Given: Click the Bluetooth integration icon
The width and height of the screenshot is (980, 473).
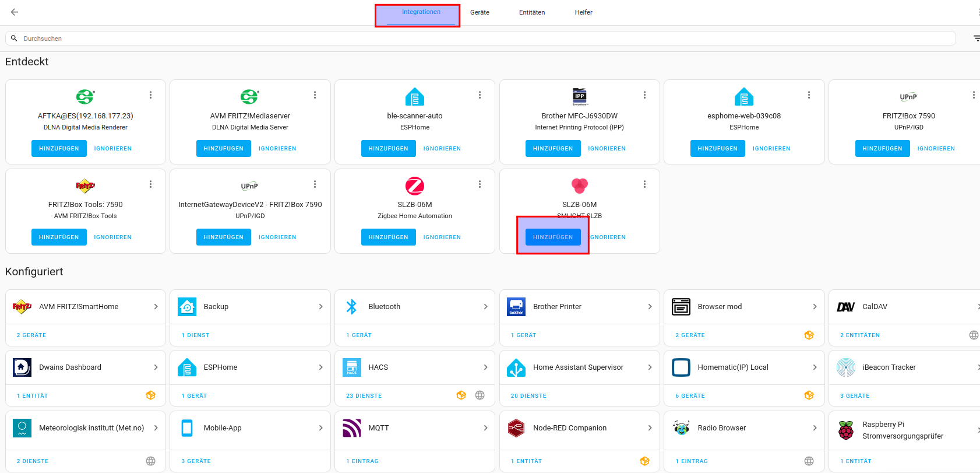Looking at the screenshot, I should pyautogui.click(x=351, y=307).
